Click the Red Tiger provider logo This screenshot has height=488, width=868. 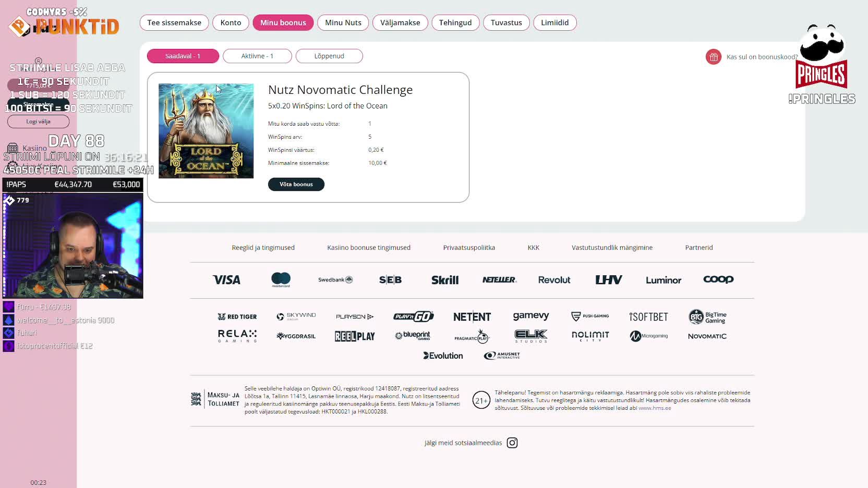tap(237, 316)
